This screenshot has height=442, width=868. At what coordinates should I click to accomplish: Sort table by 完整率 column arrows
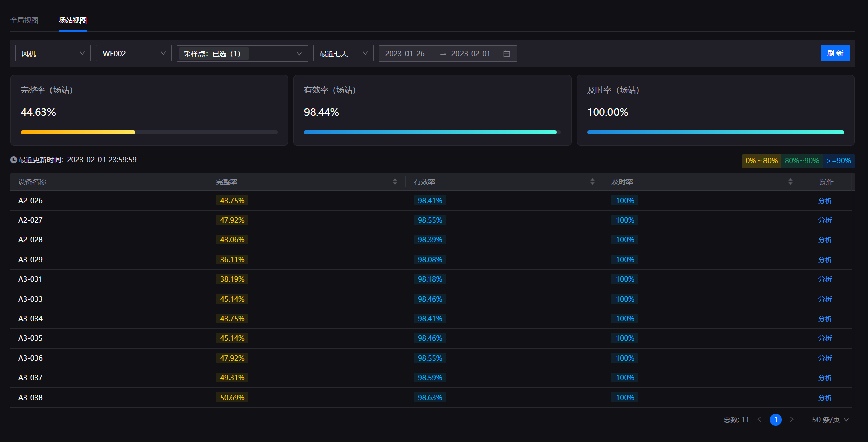click(395, 182)
